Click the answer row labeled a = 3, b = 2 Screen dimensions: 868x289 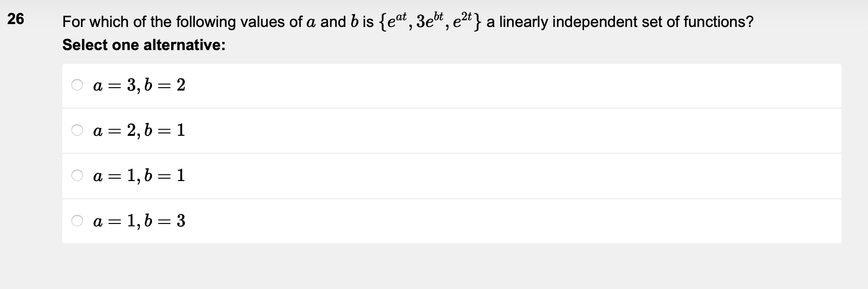tap(338, 85)
